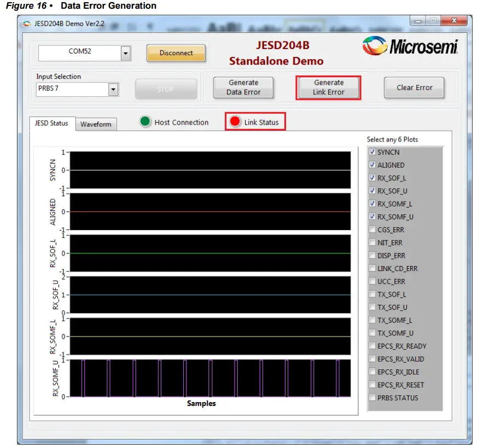Click the JESD204B application icon in title bar

point(24,23)
